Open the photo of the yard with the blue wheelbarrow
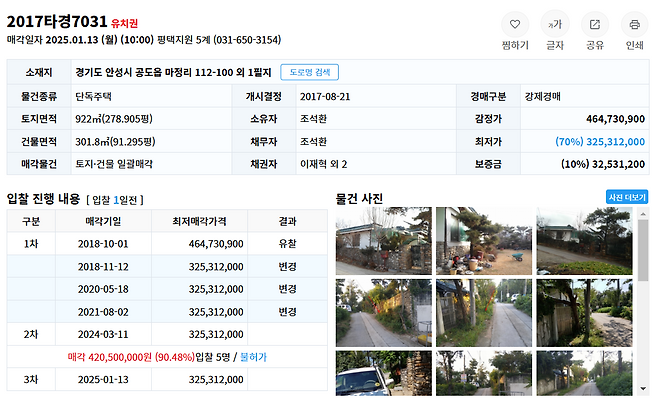Viewport: 658px width, 400px height. (484, 241)
